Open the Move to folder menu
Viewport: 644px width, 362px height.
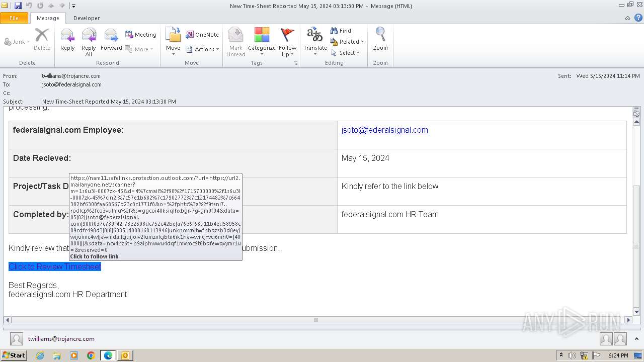coord(173,42)
